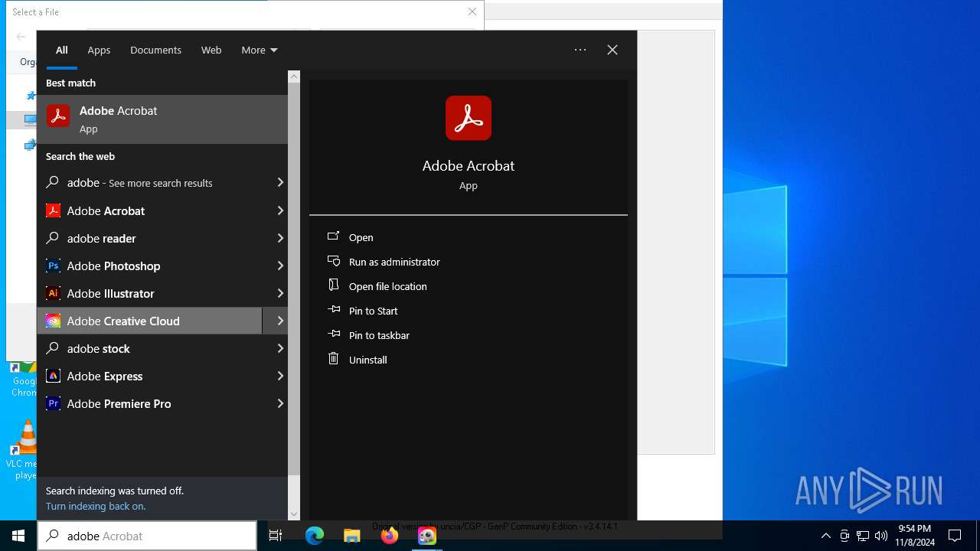Choose Run as administrator
Viewport: 980px width, 551px height.
click(394, 262)
